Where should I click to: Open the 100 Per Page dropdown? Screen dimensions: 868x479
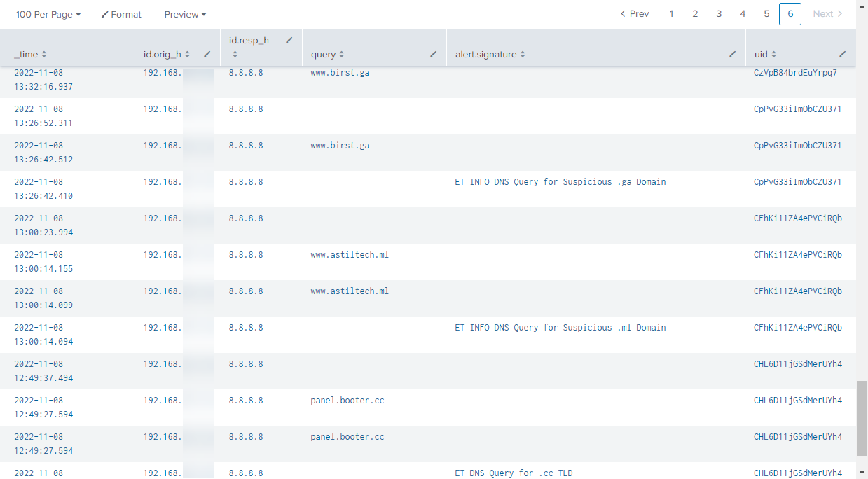coord(48,14)
